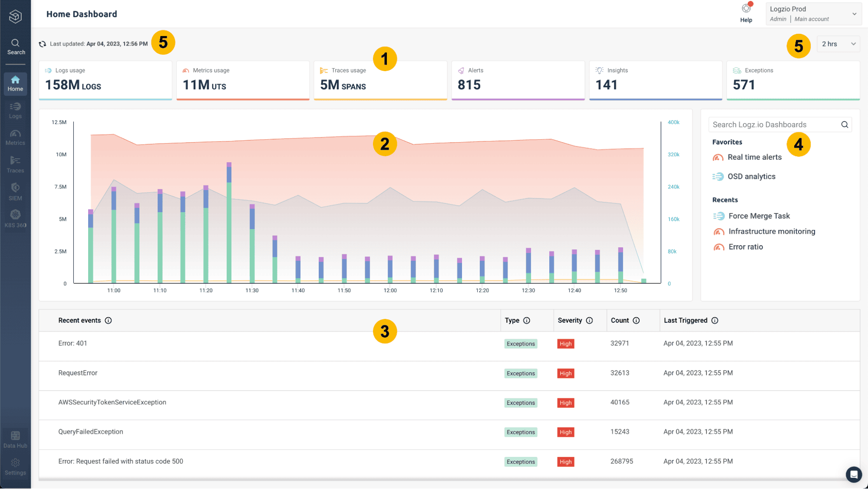
Task: Open the chat support bubble
Action: coord(853,474)
